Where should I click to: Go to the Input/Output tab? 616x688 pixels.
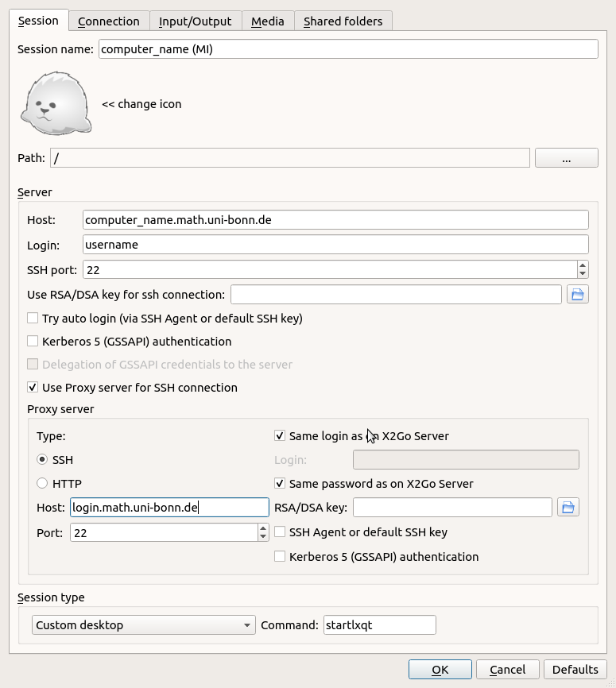(195, 21)
